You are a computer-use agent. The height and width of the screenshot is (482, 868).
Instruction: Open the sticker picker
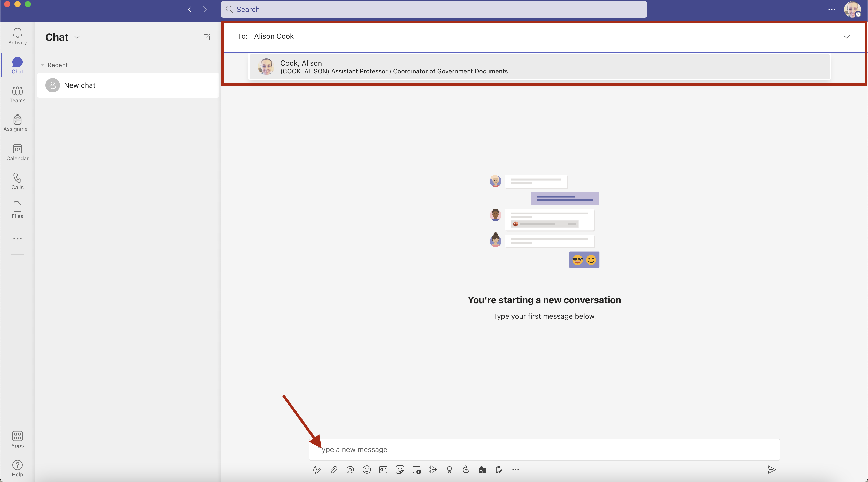pyautogui.click(x=400, y=470)
